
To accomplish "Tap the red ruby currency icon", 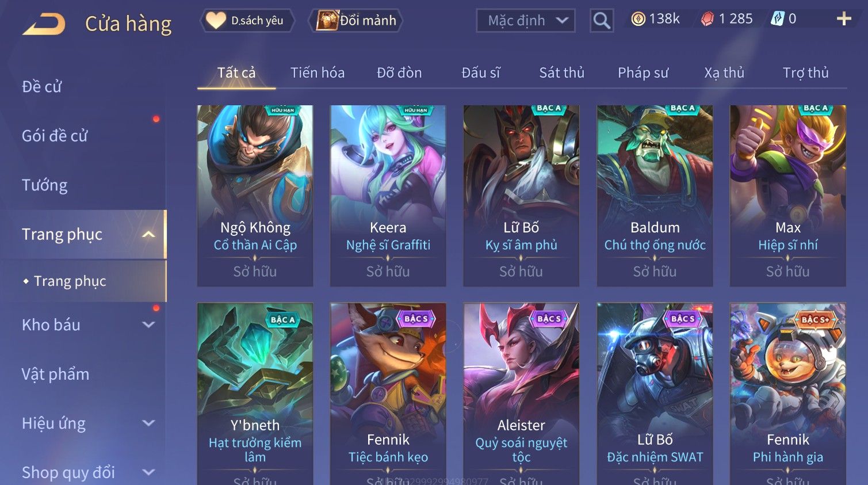I will point(708,19).
